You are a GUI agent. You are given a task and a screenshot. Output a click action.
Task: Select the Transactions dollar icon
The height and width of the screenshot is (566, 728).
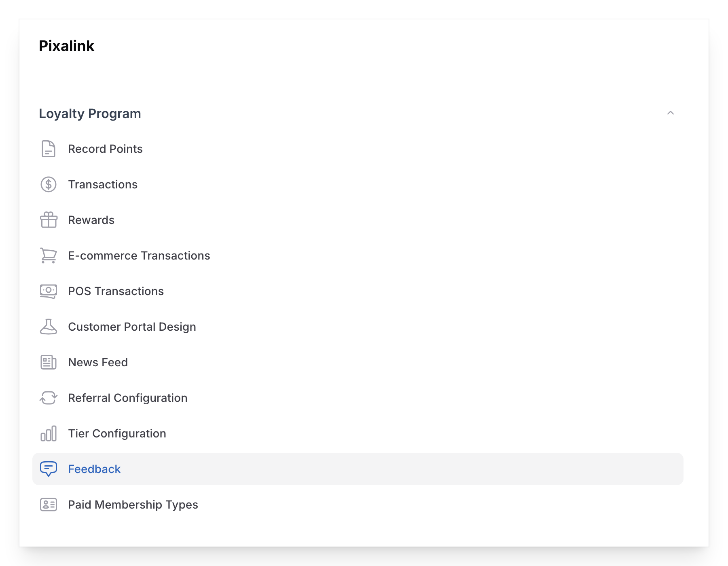point(48,184)
